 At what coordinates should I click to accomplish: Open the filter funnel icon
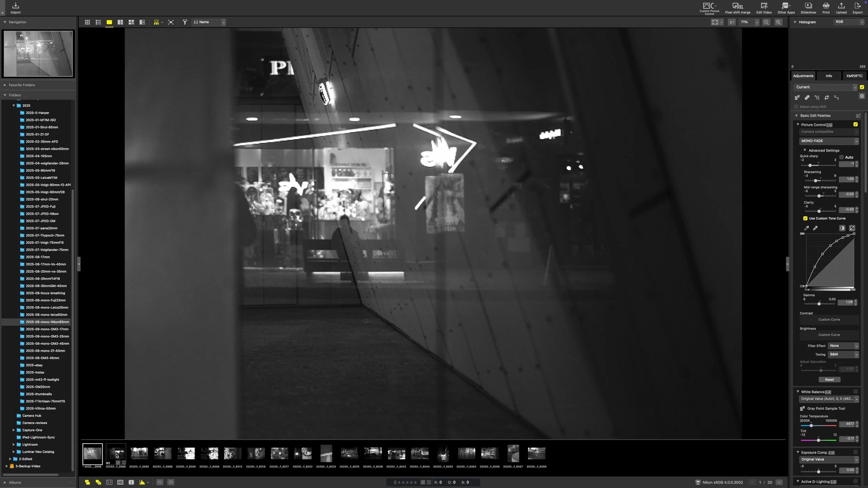click(x=185, y=22)
